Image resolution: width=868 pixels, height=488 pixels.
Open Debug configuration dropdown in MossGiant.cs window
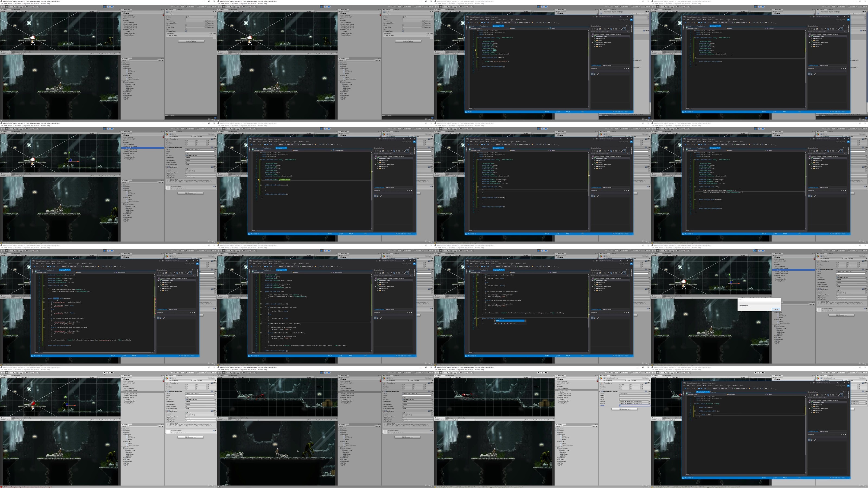(x=716, y=389)
